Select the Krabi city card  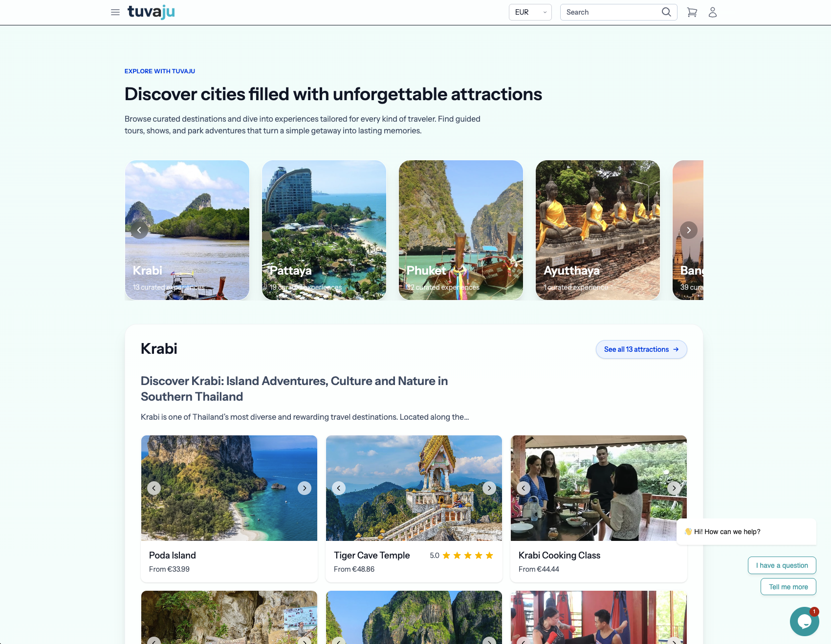(x=187, y=230)
